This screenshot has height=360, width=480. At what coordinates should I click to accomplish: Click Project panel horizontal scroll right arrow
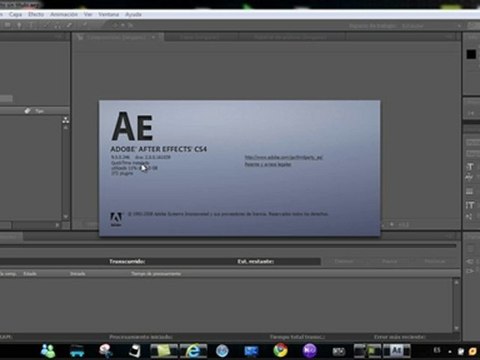tap(57, 225)
